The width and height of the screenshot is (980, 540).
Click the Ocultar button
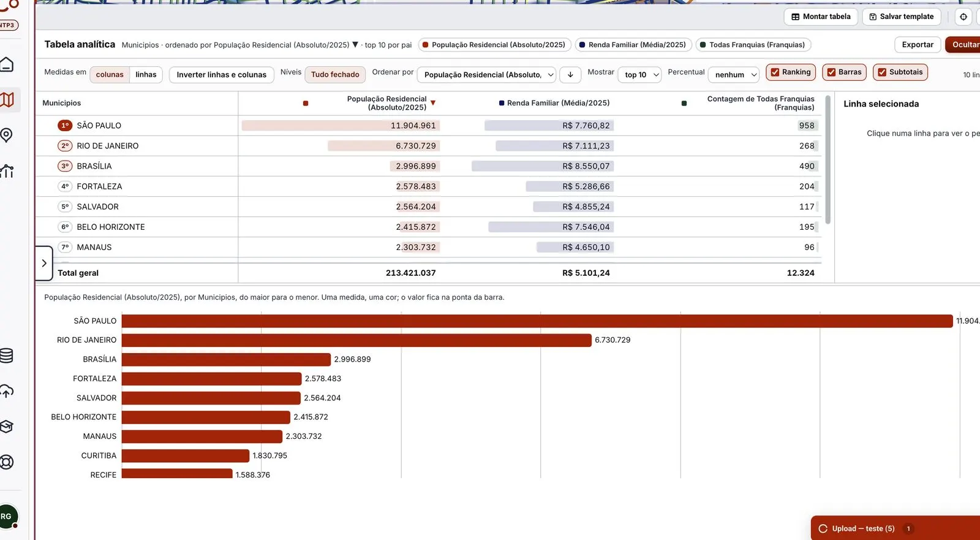pos(963,45)
